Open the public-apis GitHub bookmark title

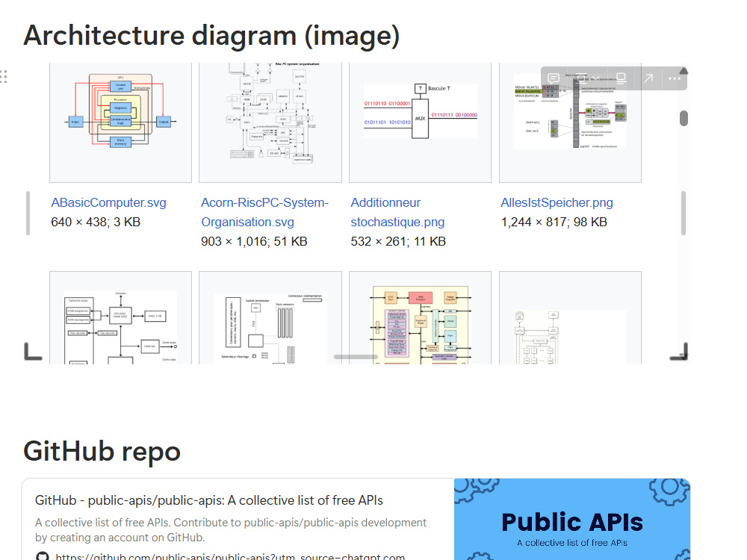(208, 500)
